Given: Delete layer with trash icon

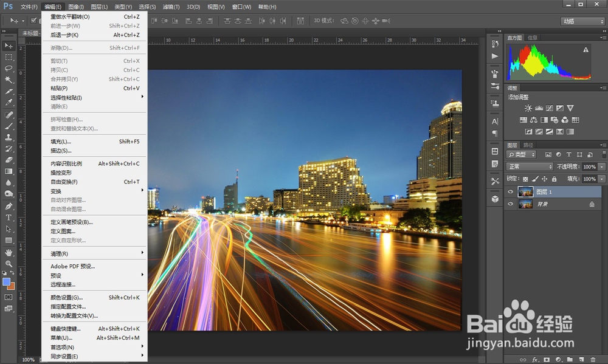Looking at the screenshot, I should tap(593, 360).
